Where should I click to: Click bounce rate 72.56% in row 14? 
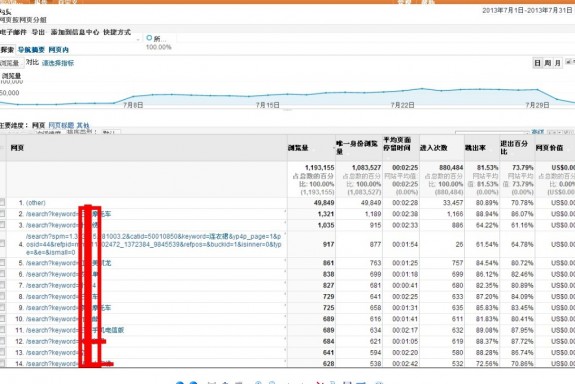coord(487,364)
